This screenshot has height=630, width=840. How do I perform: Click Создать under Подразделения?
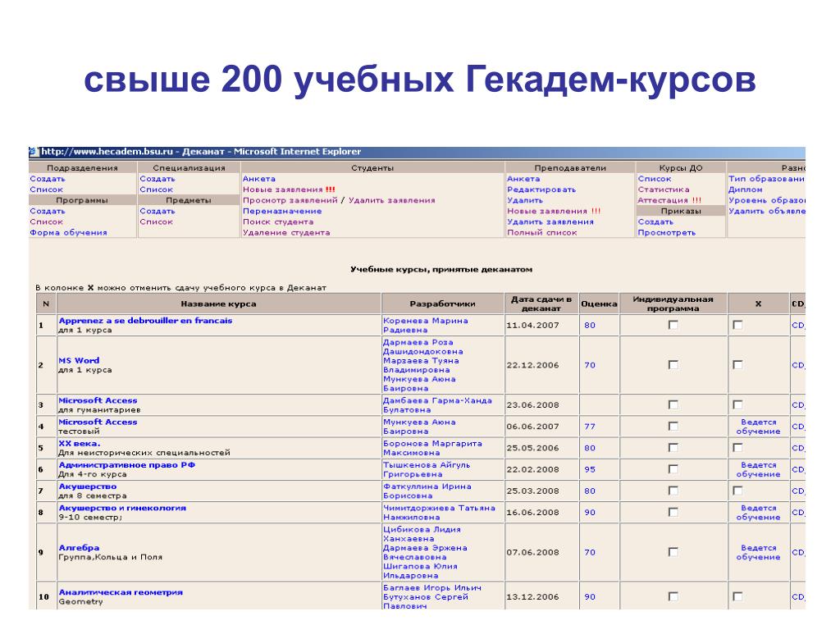pos(48,179)
